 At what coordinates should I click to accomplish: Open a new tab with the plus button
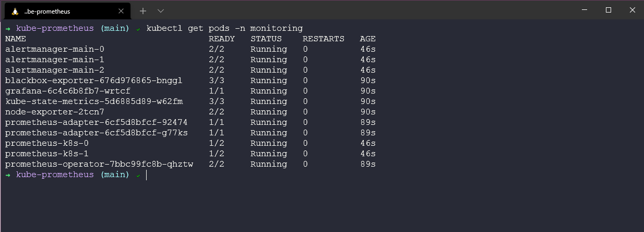click(x=143, y=11)
